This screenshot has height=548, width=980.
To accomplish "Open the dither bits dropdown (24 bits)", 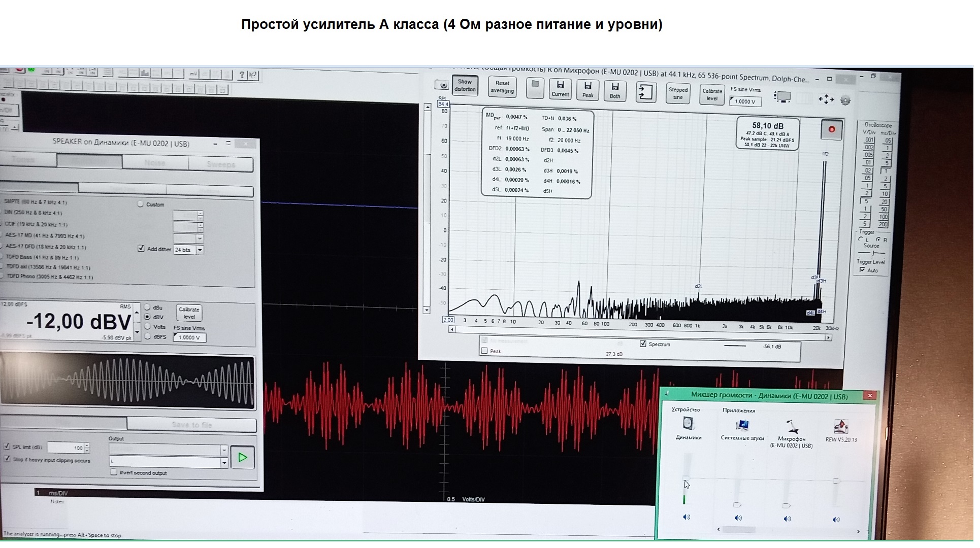I will (200, 250).
